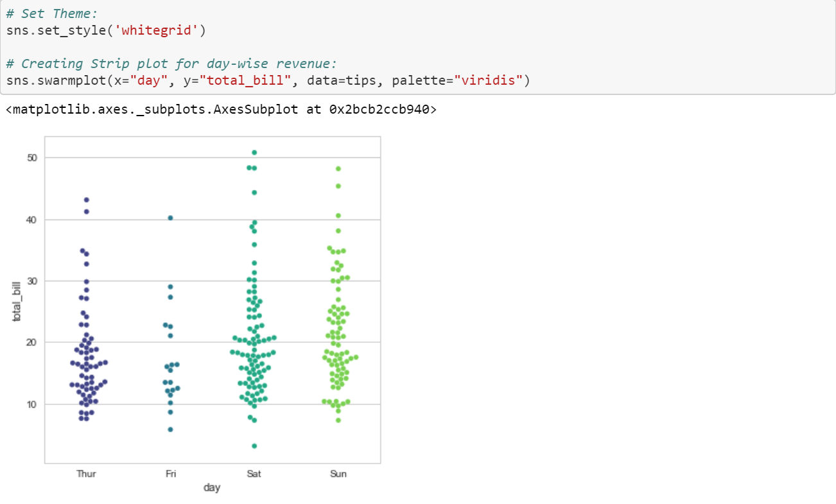The height and width of the screenshot is (504, 836).
Task: Click the highest outlier point above Sat
Action: (x=254, y=152)
